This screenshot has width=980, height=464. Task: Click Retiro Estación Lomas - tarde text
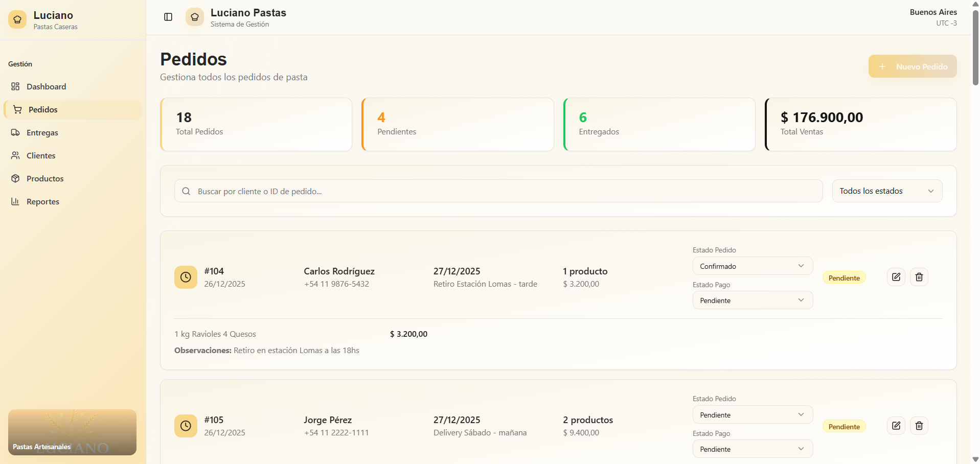pyautogui.click(x=485, y=284)
